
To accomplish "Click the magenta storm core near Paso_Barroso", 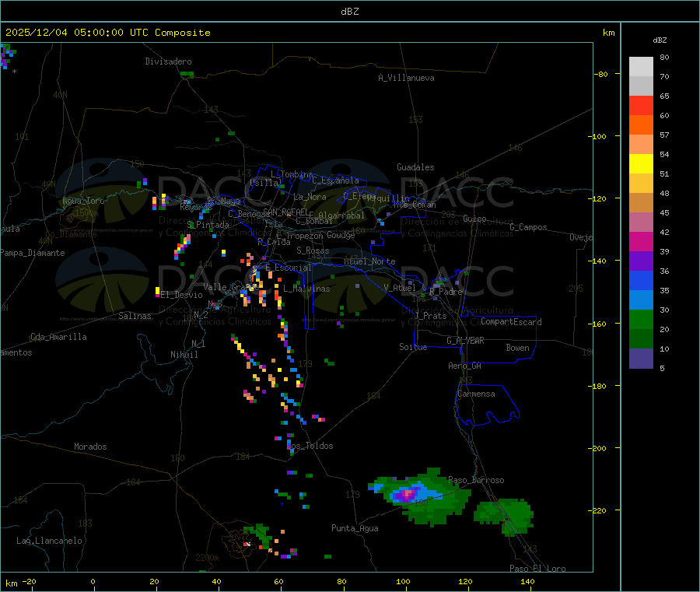I will (408, 494).
